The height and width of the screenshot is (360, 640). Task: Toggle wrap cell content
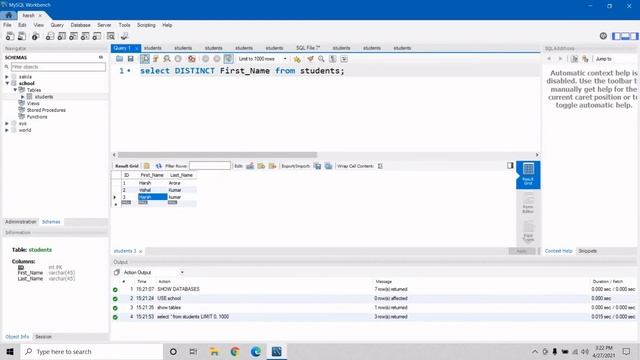(380, 166)
